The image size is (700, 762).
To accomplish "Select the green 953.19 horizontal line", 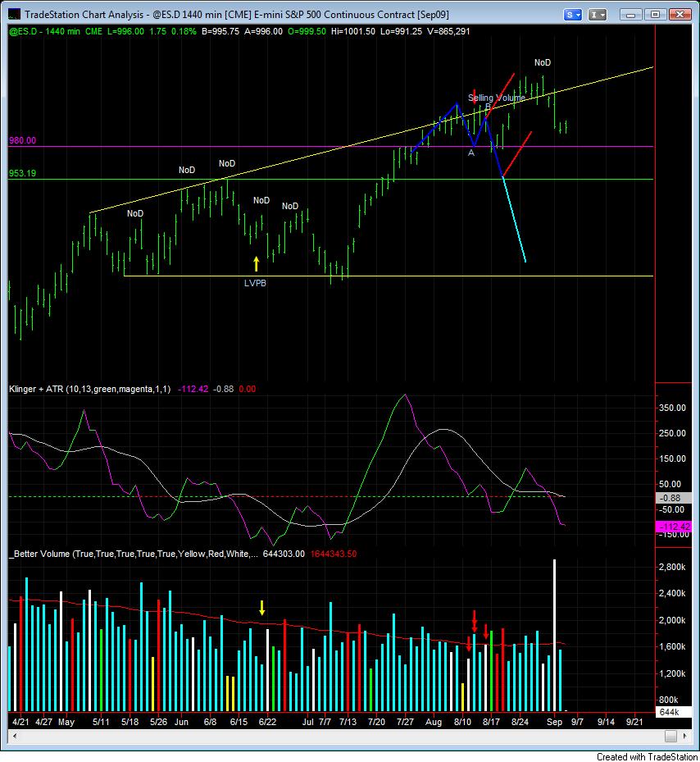I will 330,180.
